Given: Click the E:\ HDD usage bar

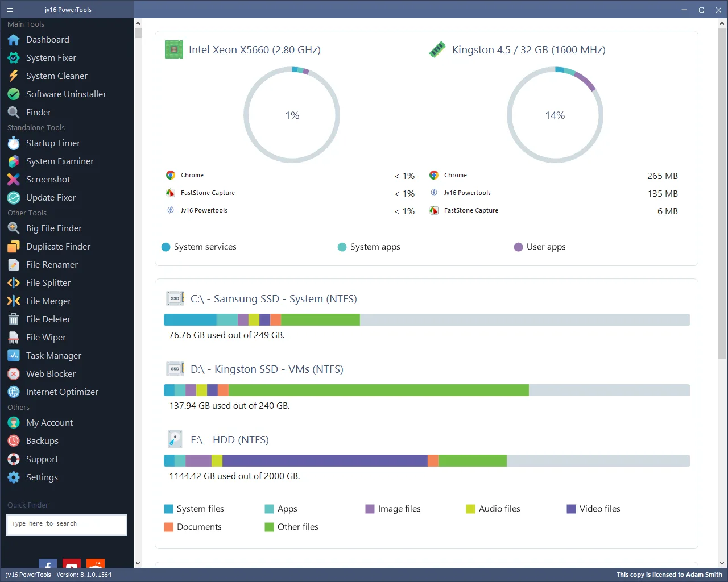Looking at the screenshot, I should (427, 461).
